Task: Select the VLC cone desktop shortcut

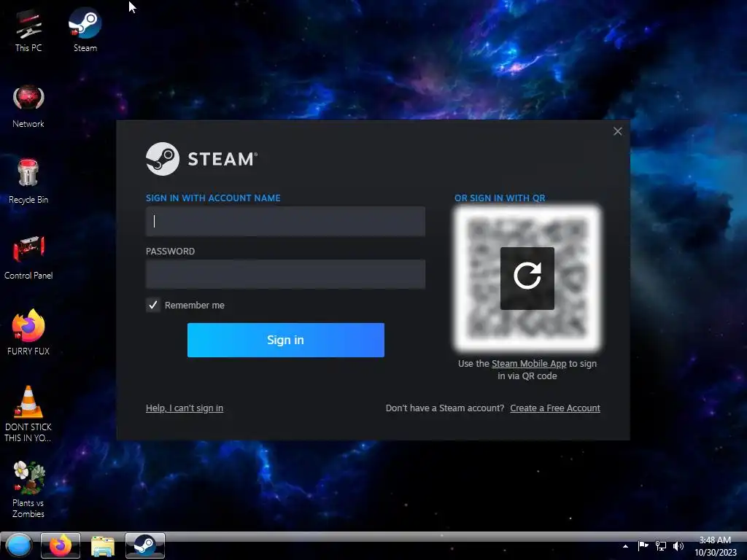Action: [28, 413]
